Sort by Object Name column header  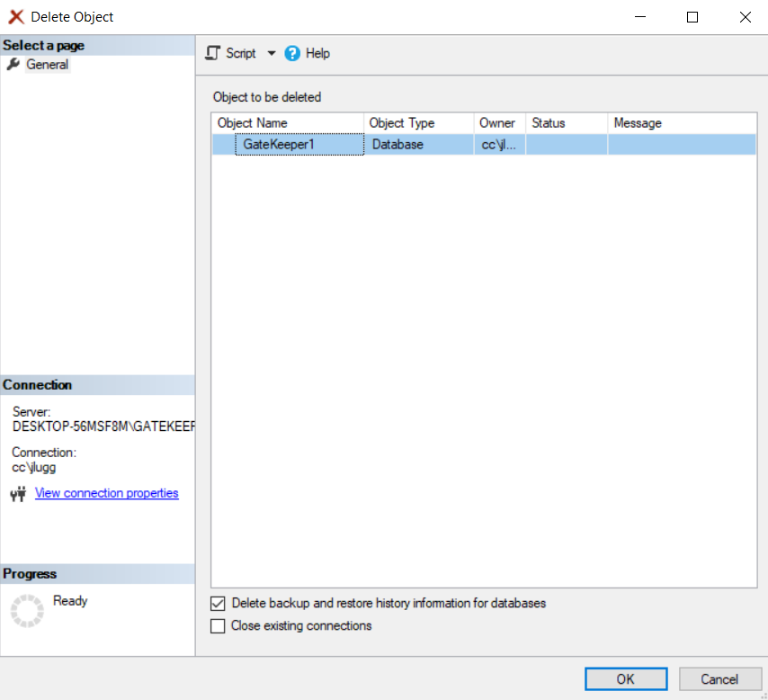[x=288, y=123]
